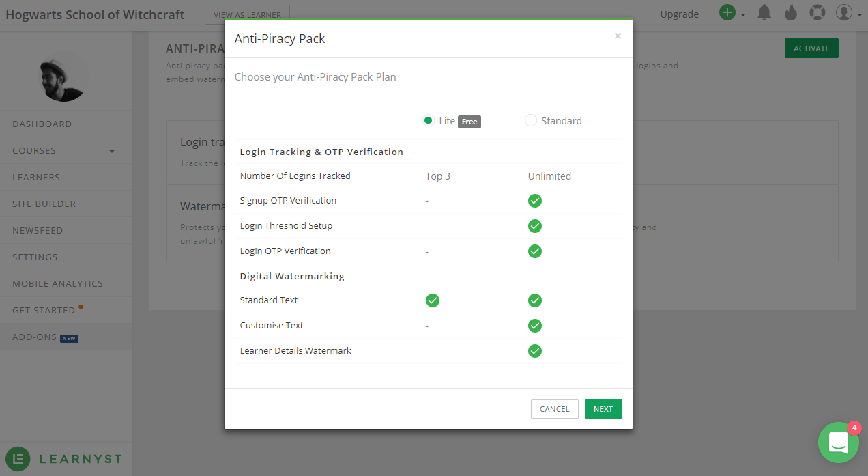Open Site Builder in sidebar
The image size is (868, 476).
click(44, 204)
